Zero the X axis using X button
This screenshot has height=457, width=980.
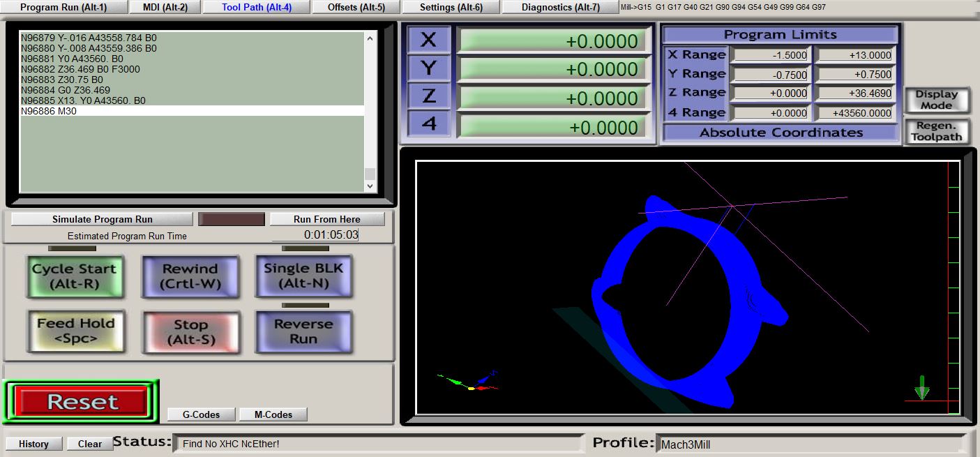[428, 40]
